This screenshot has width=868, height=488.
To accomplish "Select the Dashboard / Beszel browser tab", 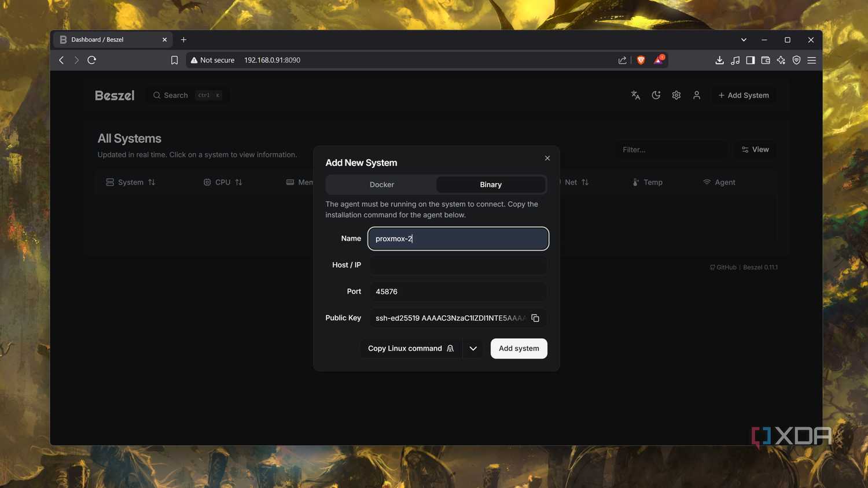I will (113, 40).
